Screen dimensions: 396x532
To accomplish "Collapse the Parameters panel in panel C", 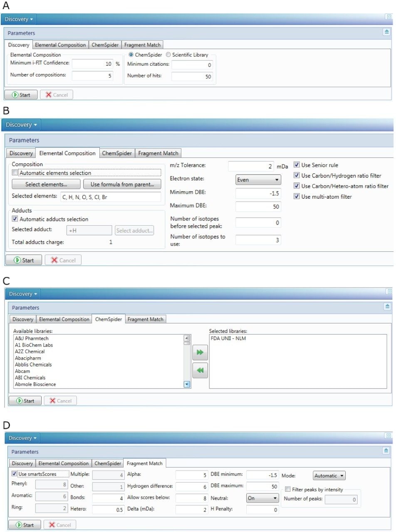I will point(387,306).
